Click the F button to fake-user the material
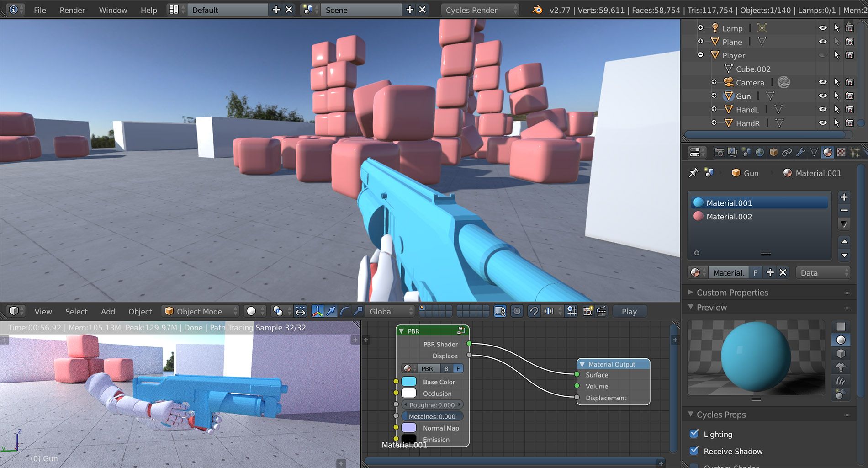 755,272
